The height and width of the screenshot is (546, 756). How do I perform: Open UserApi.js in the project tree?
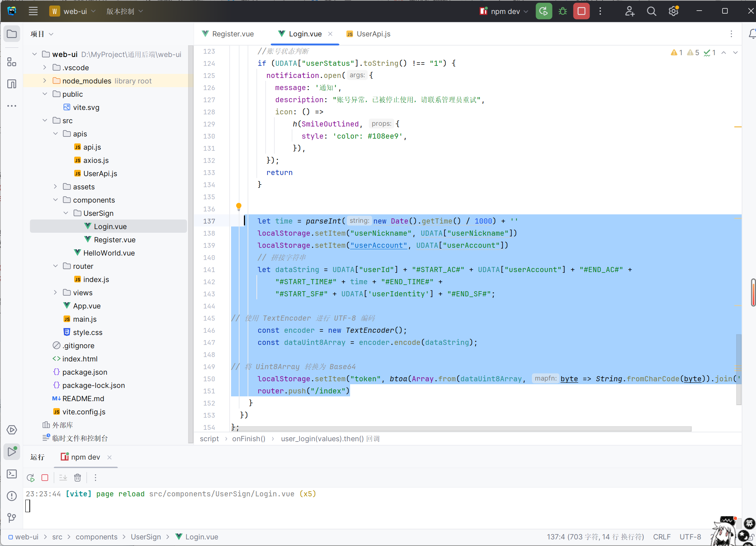pos(100,173)
